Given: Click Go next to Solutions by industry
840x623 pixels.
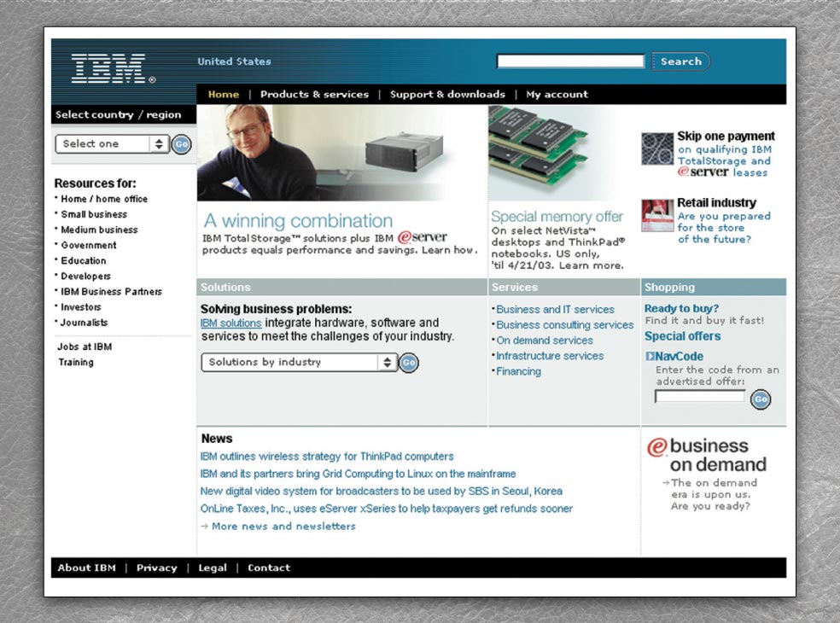Looking at the screenshot, I should 409,363.
